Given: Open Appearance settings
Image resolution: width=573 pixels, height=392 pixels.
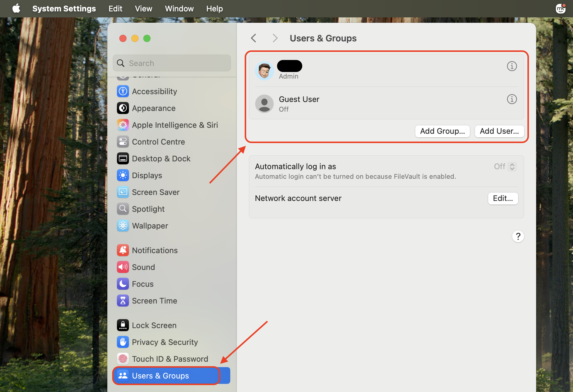Looking at the screenshot, I should [154, 108].
